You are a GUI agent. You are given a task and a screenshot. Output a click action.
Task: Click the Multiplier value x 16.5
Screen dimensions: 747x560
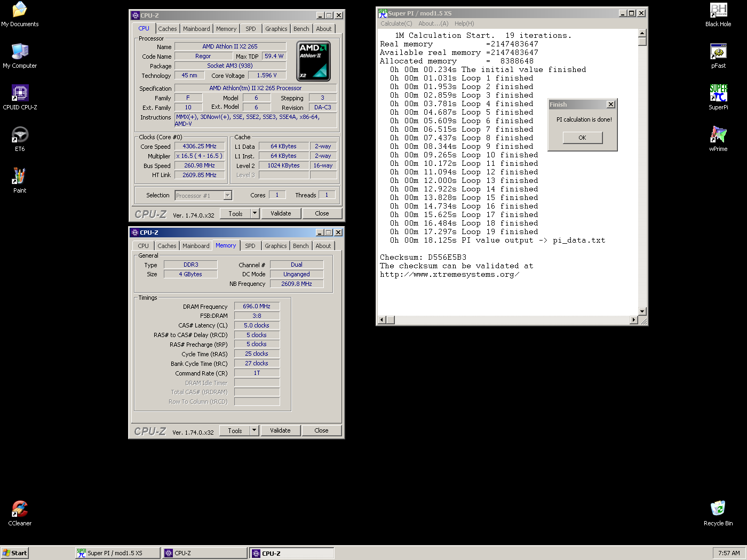tap(200, 156)
